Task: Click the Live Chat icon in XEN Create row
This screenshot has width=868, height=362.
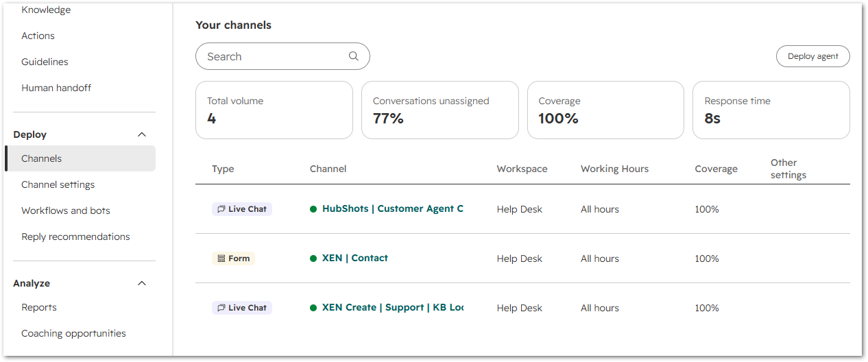Action: pyautogui.click(x=221, y=308)
